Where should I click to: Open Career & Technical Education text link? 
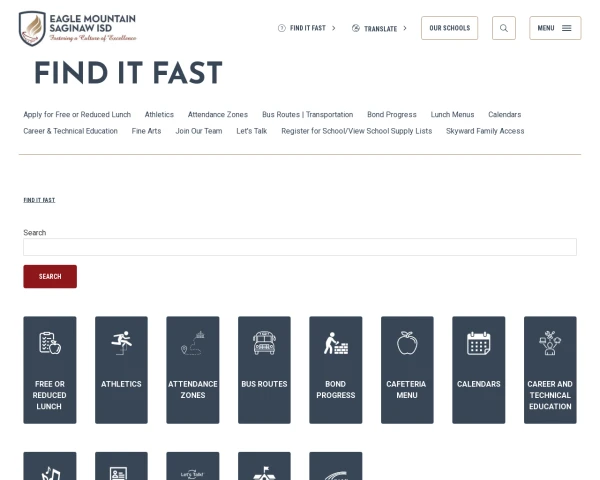(70, 131)
